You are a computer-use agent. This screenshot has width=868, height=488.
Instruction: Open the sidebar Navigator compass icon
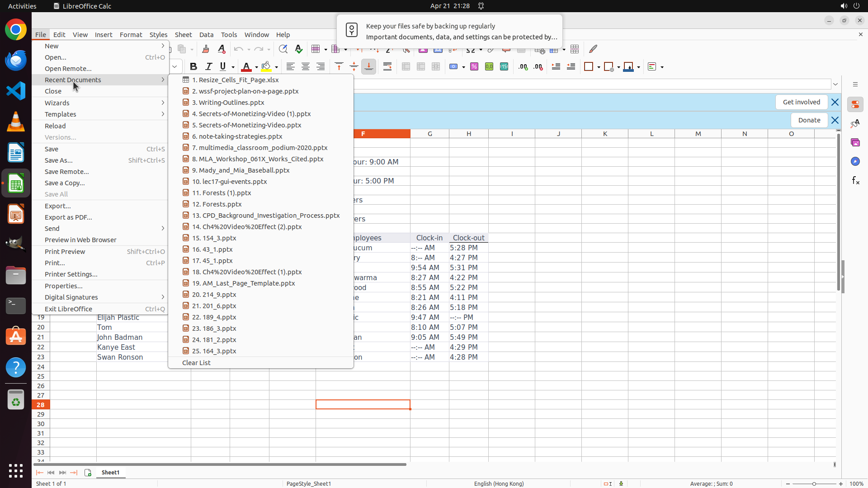[855, 162]
